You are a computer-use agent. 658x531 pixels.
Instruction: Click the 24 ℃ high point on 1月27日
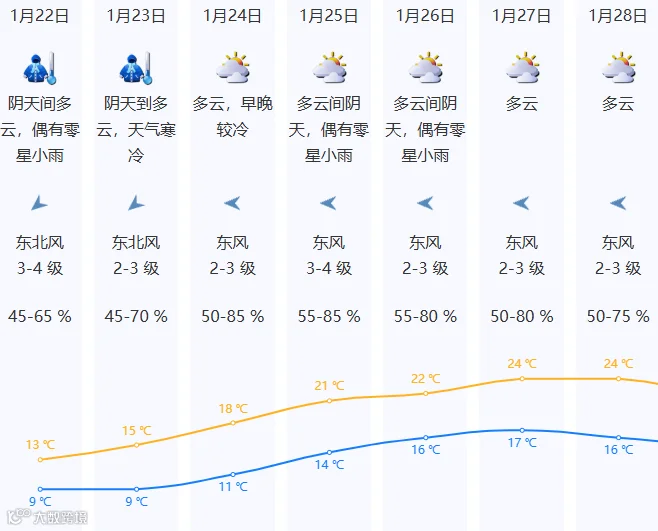[522, 379]
